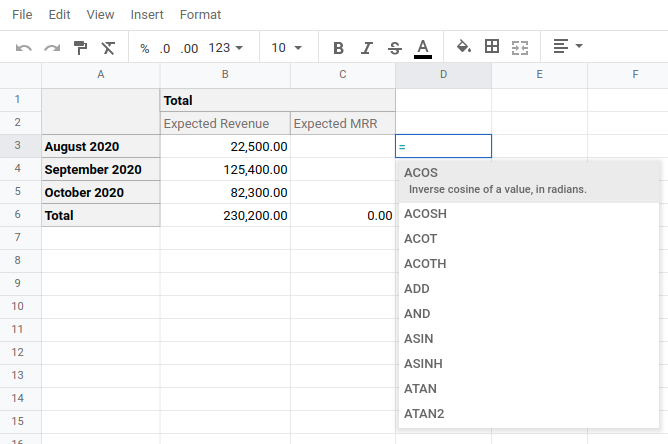
Task: Select column C header
Action: [343, 75]
